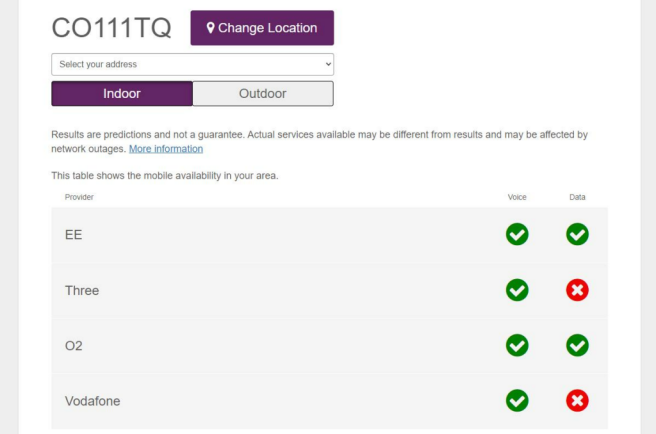Viewport: 656px width, 434px height.
Task: Click O2 data availability checkmark icon
Action: click(x=577, y=345)
